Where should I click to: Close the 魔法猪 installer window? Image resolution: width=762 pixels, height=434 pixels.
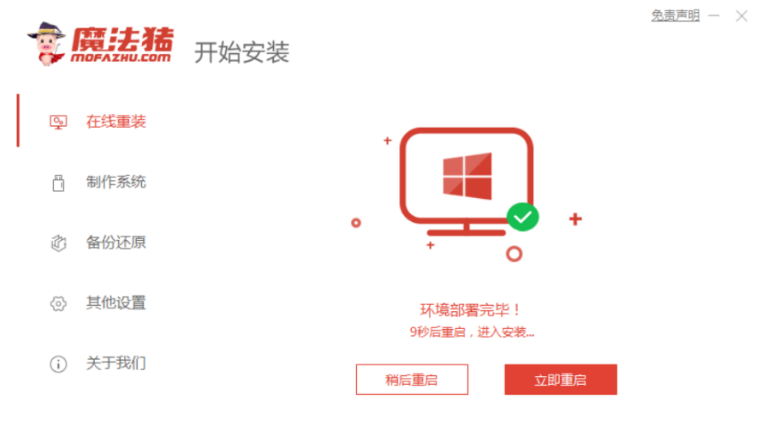[x=742, y=16]
